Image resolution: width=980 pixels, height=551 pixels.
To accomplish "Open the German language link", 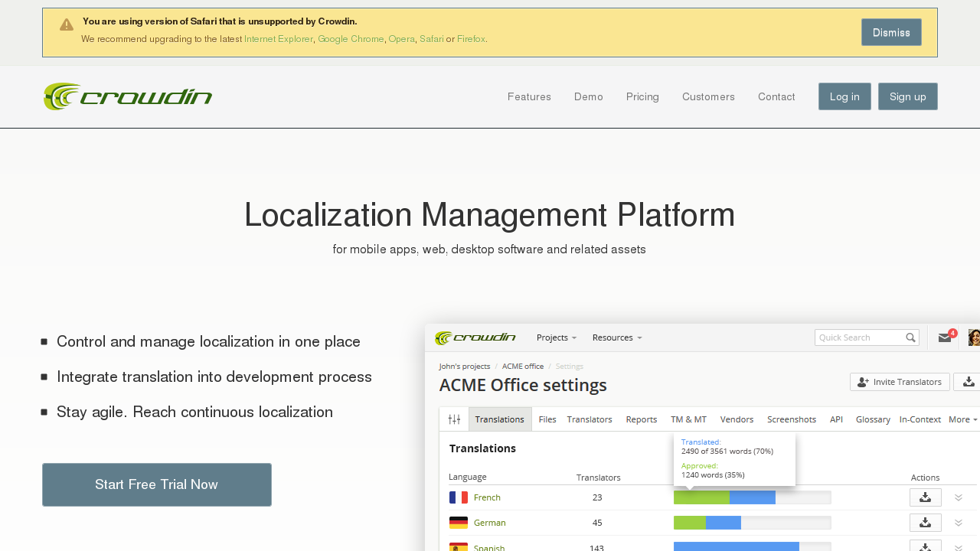I will [490, 523].
